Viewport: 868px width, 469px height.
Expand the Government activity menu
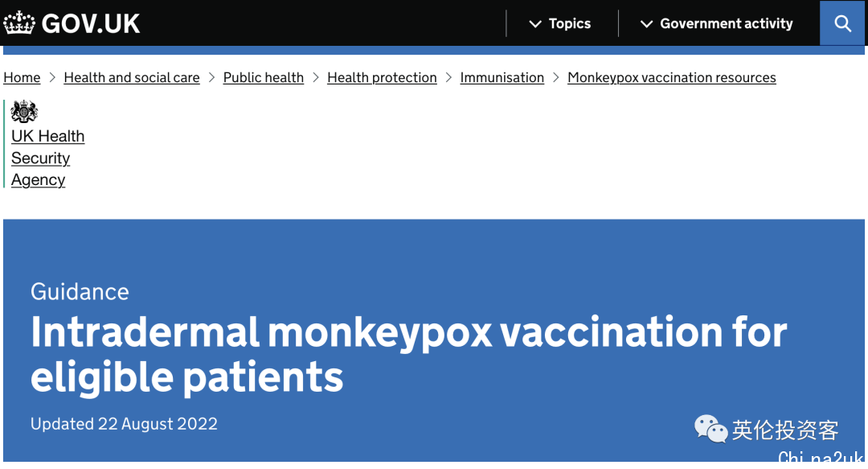pyautogui.click(x=716, y=23)
